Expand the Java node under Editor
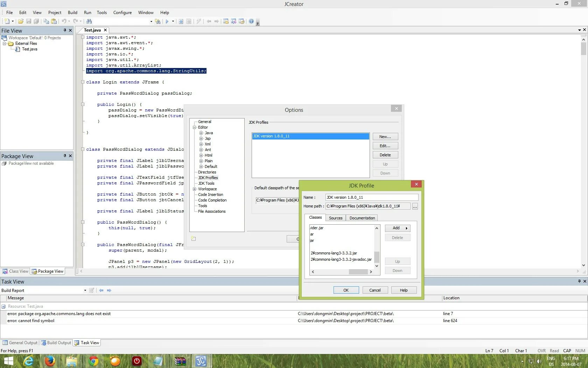 pyautogui.click(x=201, y=133)
